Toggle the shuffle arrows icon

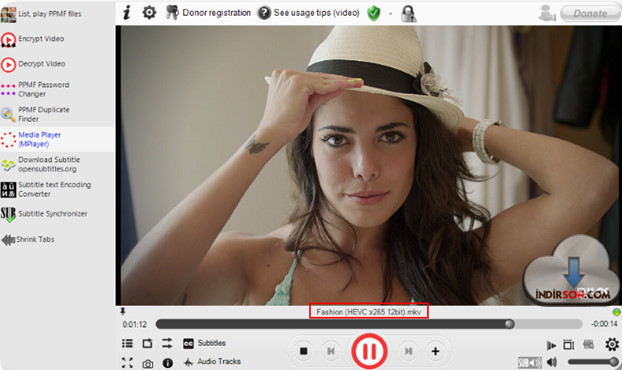(x=167, y=343)
